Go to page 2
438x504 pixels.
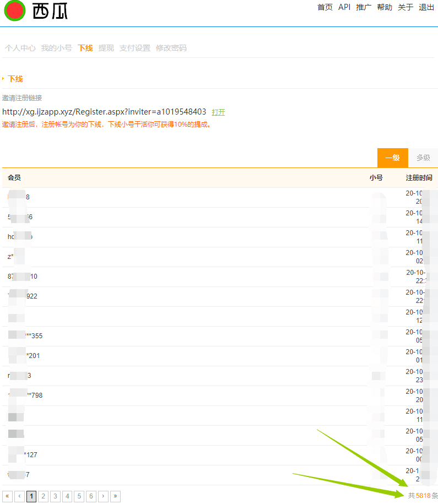[43, 496]
